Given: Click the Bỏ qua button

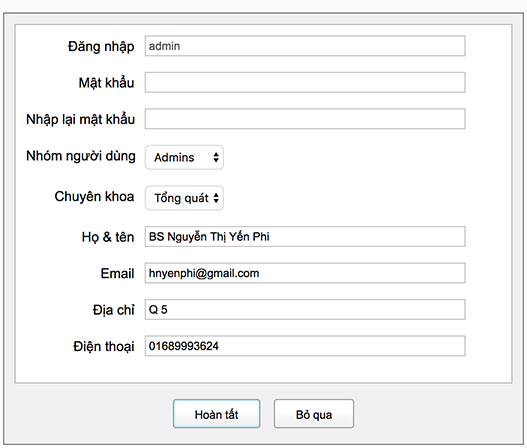Looking at the screenshot, I should pyautogui.click(x=314, y=414).
